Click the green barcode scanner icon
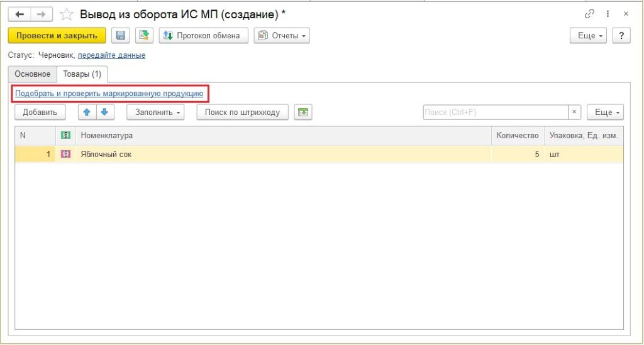Image resolution: width=644 pixels, height=345 pixels. (303, 112)
